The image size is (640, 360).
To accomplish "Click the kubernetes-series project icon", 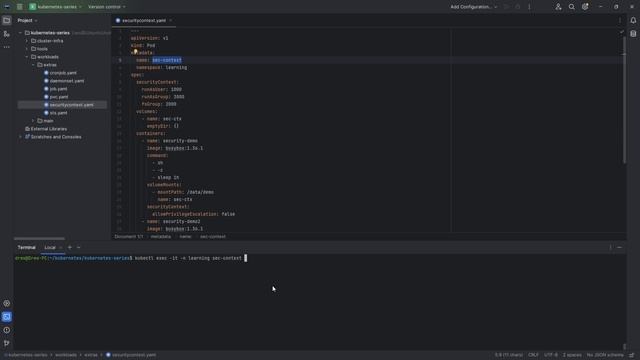I will coord(33,7).
